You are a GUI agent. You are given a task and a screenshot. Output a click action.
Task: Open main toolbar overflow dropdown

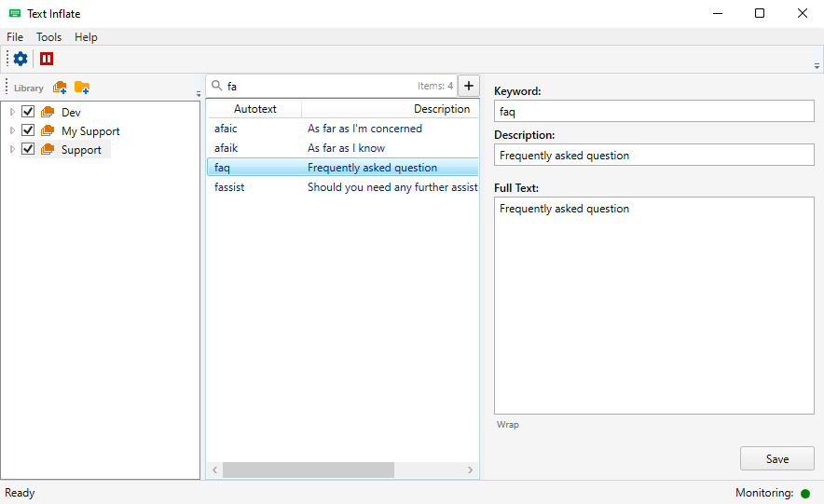coord(817,66)
